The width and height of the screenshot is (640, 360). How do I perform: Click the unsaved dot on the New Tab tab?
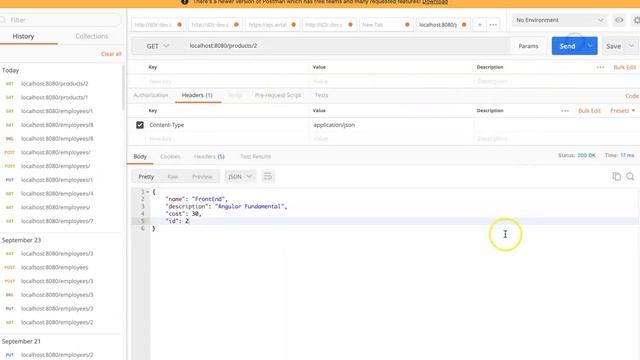[x=407, y=25]
